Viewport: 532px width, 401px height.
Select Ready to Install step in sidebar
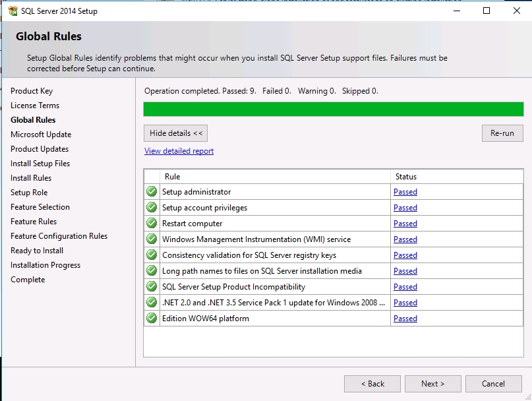37,251
